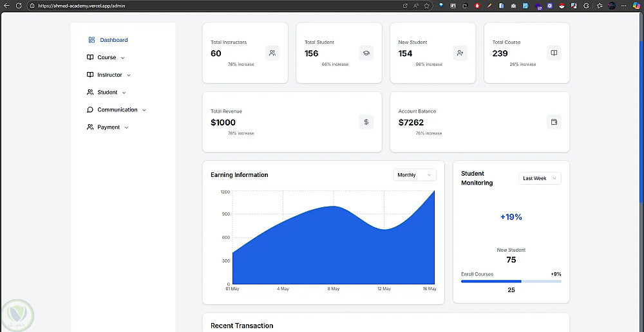The height and width of the screenshot is (332, 644).
Task: Expand the Course chevron
Action: (x=123, y=58)
